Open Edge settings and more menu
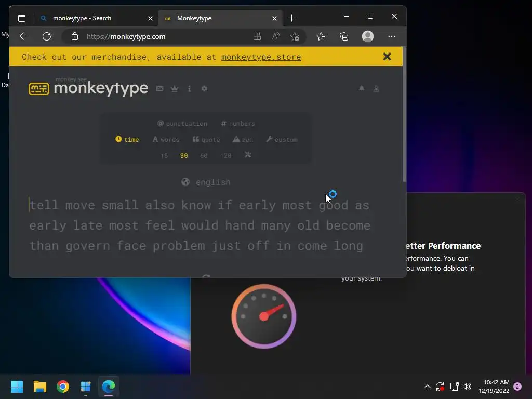 pyautogui.click(x=392, y=36)
